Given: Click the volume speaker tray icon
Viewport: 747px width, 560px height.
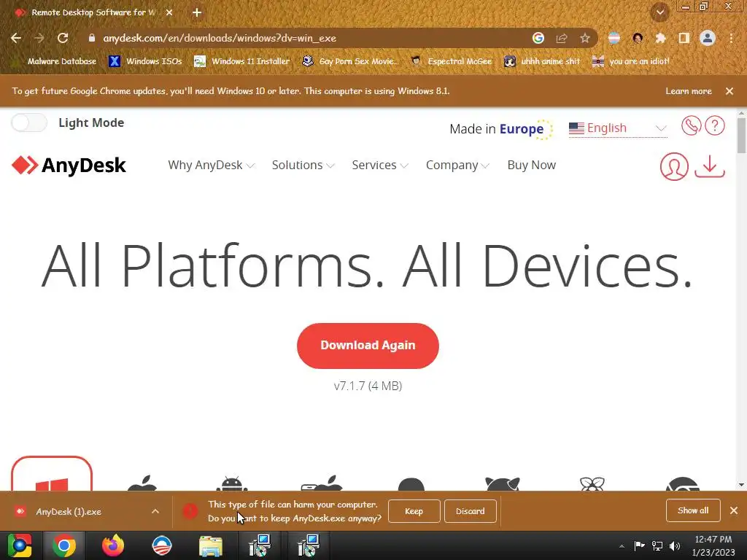Looking at the screenshot, I should [x=675, y=545].
